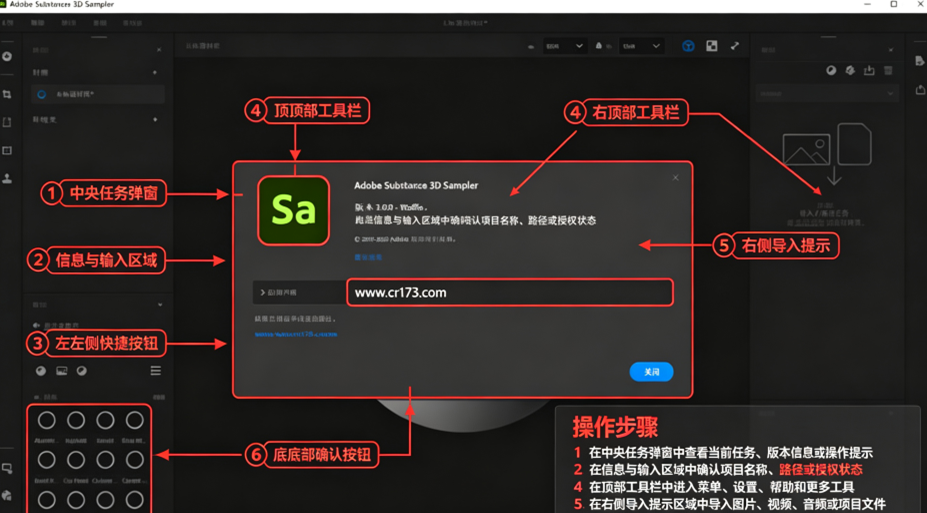Open the blue link below the copyright line
927x513 pixels.
tap(368, 258)
